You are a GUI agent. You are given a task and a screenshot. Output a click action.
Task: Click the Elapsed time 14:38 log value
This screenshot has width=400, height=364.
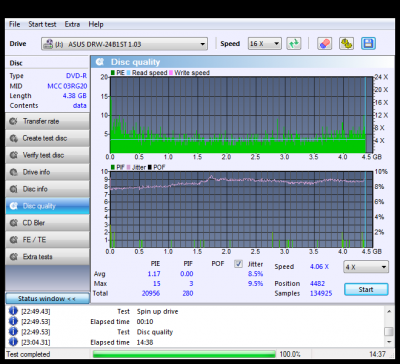145,342
